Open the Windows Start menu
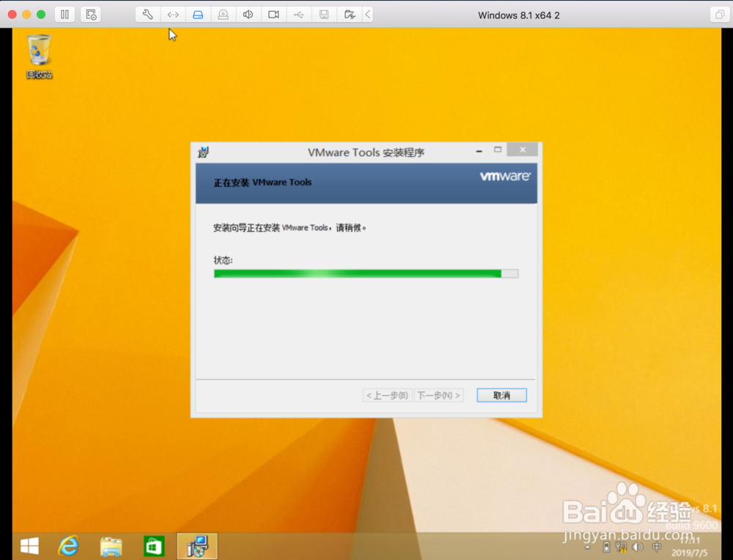This screenshot has width=733, height=560. [x=29, y=545]
